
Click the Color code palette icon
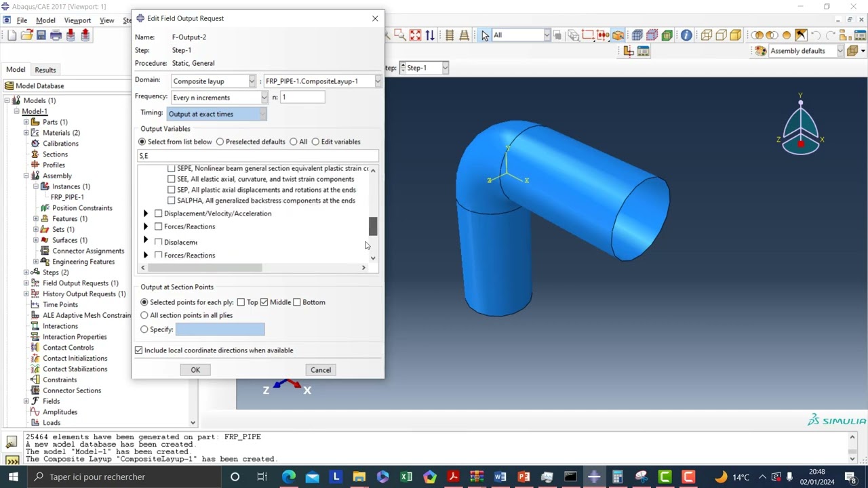point(761,51)
